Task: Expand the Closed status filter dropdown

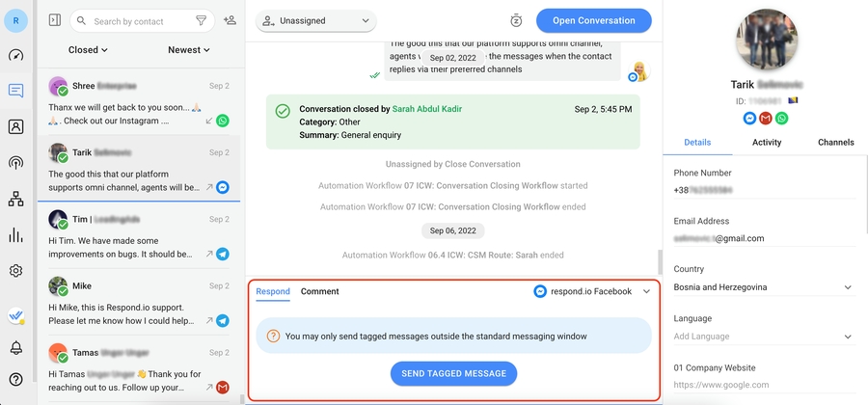Action: 88,50
